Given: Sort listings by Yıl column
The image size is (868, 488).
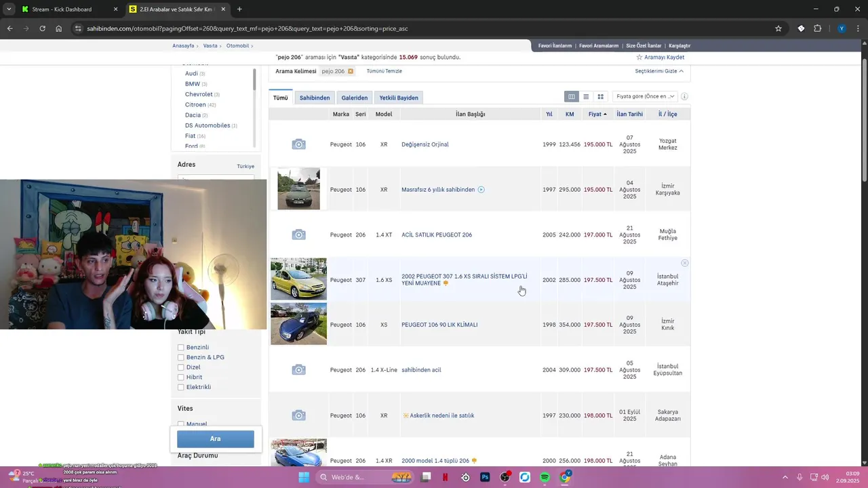Looking at the screenshot, I should point(549,115).
